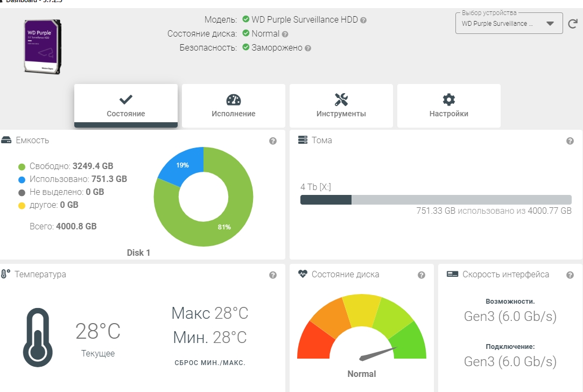Go to the Настройки tab
Image resolution: width=583 pixels, height=392 pixels.
tap(449, 106)
